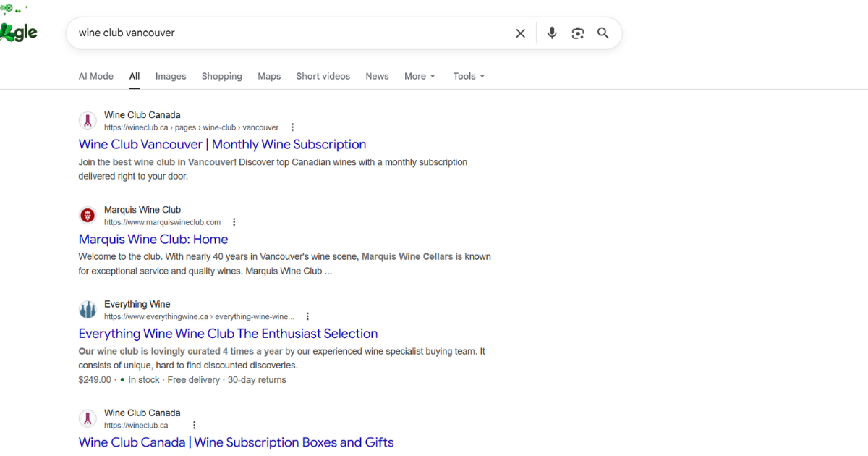Click the favicon beside the wineclub.ca homepage result
Image resolution: width=868 pixels, height=456 pixels.
[88, 419]
